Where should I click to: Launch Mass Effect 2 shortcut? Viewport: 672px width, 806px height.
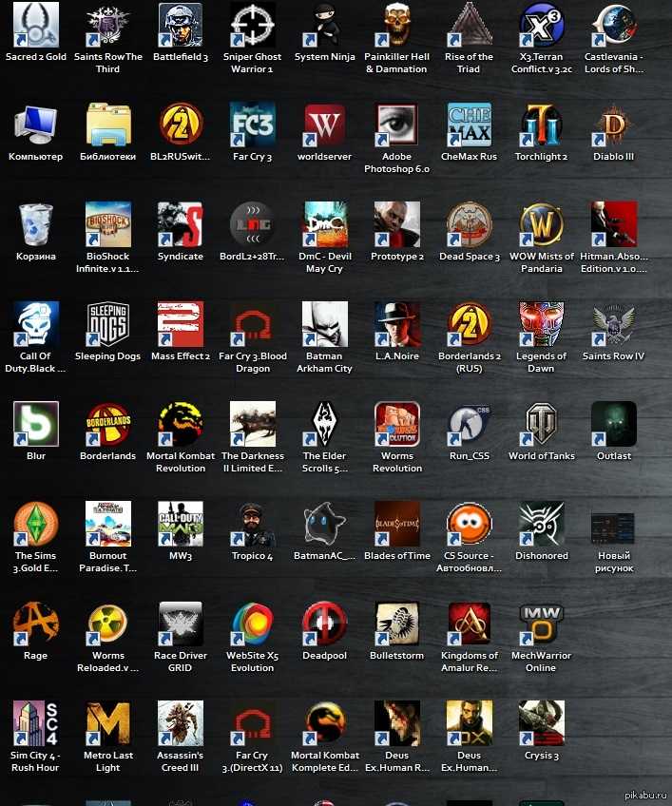[181, 324]
